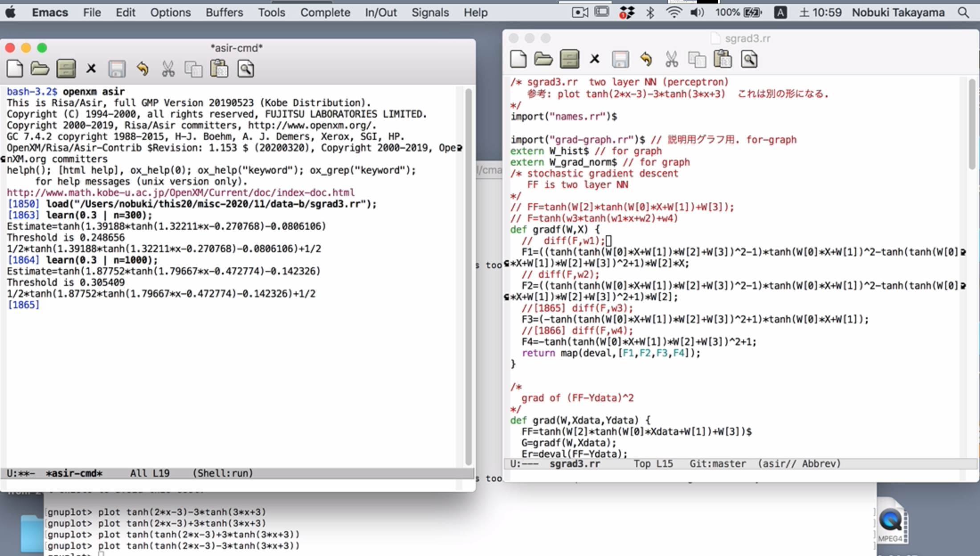Click asir-cmd window vertical scrollbar

[x=468, y=276]
